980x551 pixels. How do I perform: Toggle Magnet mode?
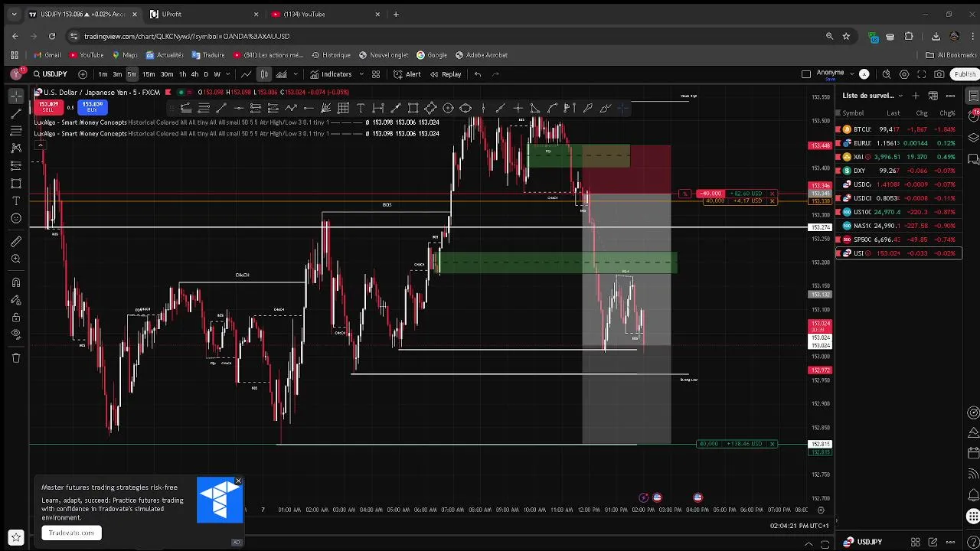click(16, 282)
